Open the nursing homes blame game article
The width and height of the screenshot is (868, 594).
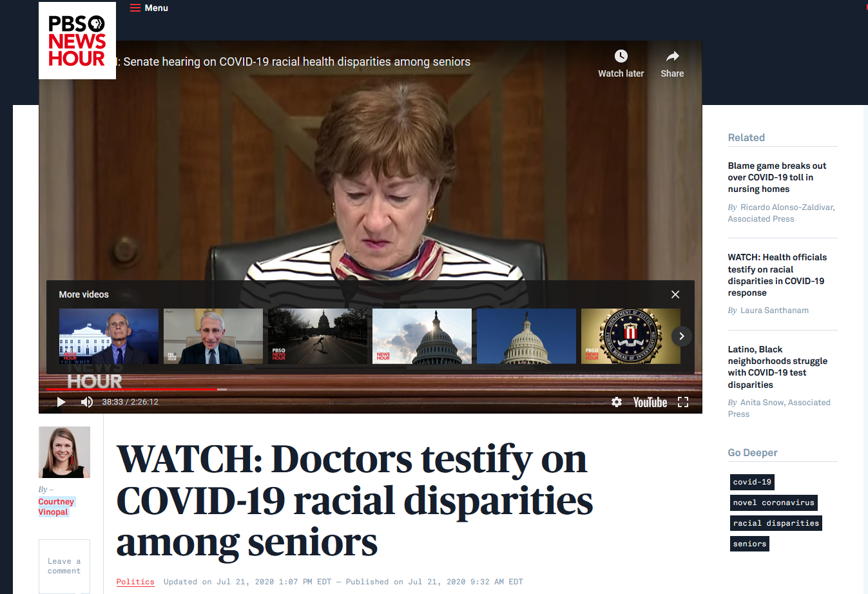coord(777,177)
